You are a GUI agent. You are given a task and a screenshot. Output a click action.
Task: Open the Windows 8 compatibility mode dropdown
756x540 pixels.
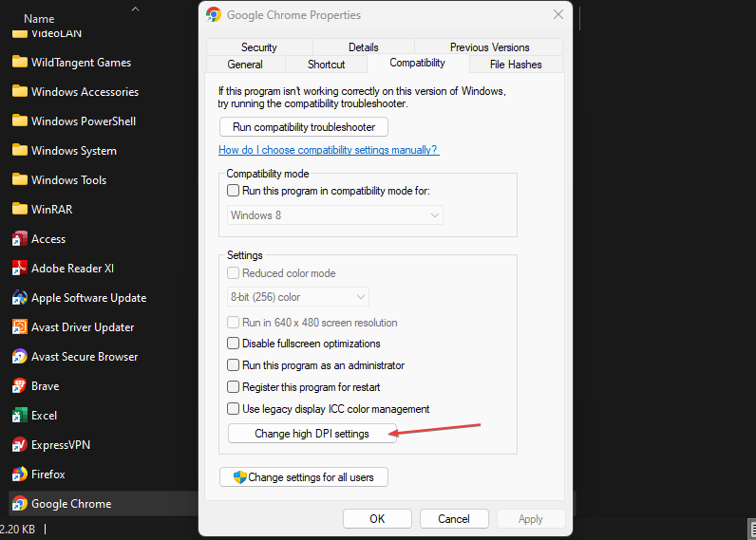[335, 215]
